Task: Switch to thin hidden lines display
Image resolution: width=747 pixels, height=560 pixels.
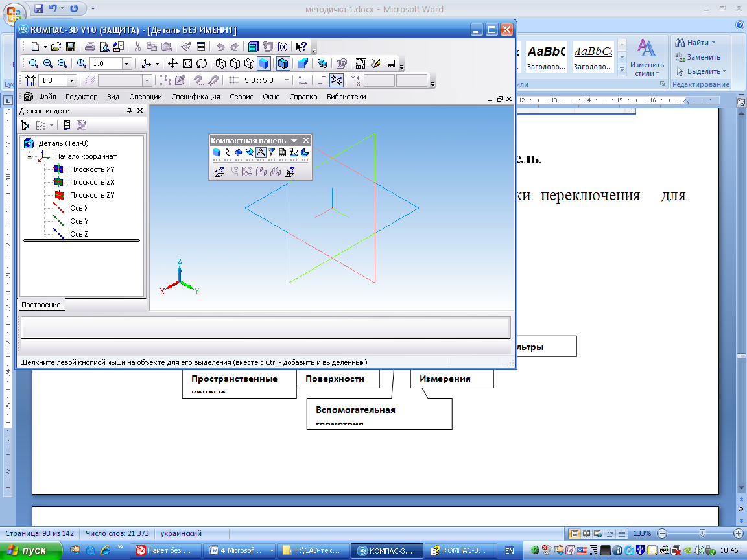Action: point(249,64)
